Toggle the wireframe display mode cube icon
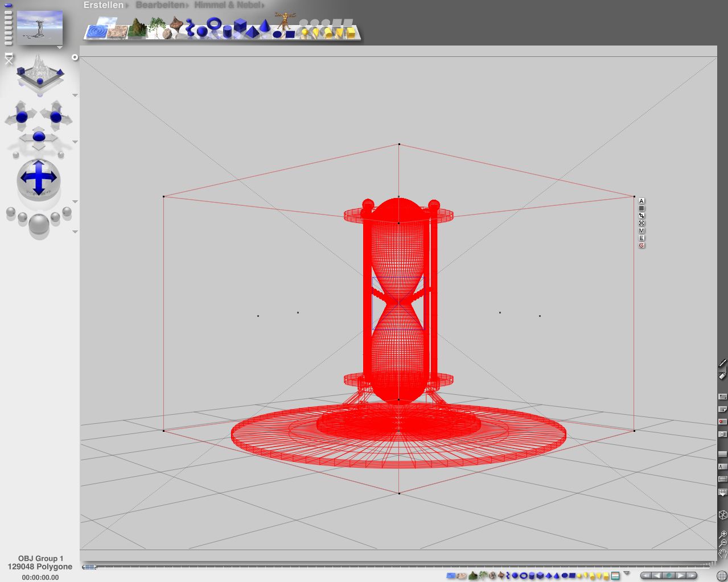Viewport: 728px width, 582px height. [x=723, y=515]
